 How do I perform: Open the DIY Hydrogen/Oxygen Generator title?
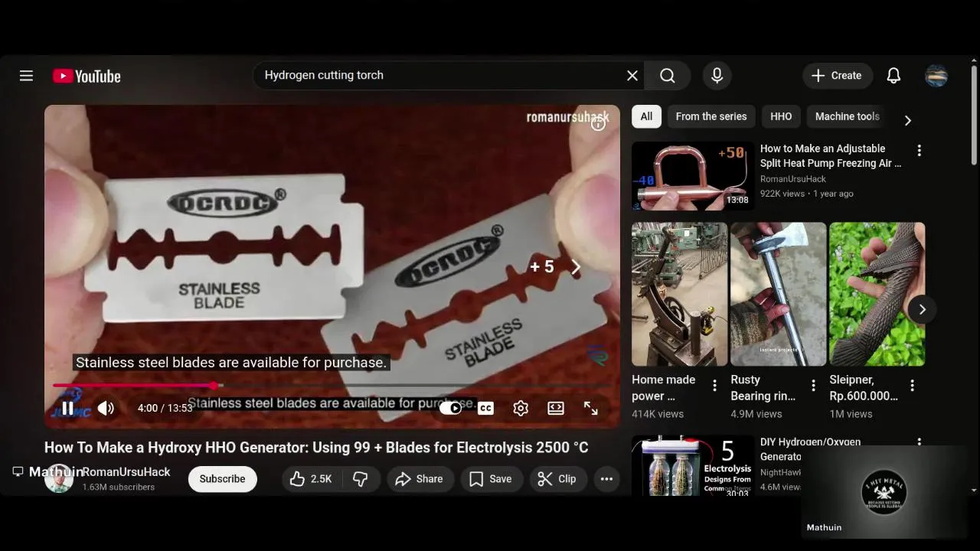(x=810, y=449)
